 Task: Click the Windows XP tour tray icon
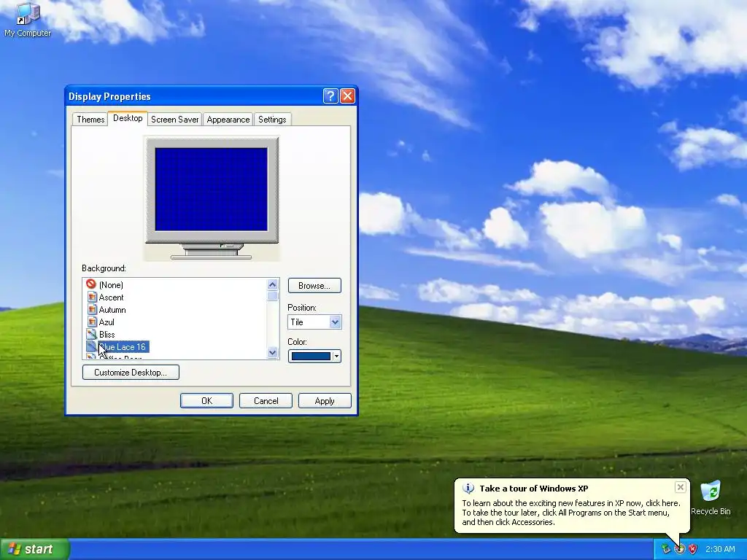pos(679,549)
